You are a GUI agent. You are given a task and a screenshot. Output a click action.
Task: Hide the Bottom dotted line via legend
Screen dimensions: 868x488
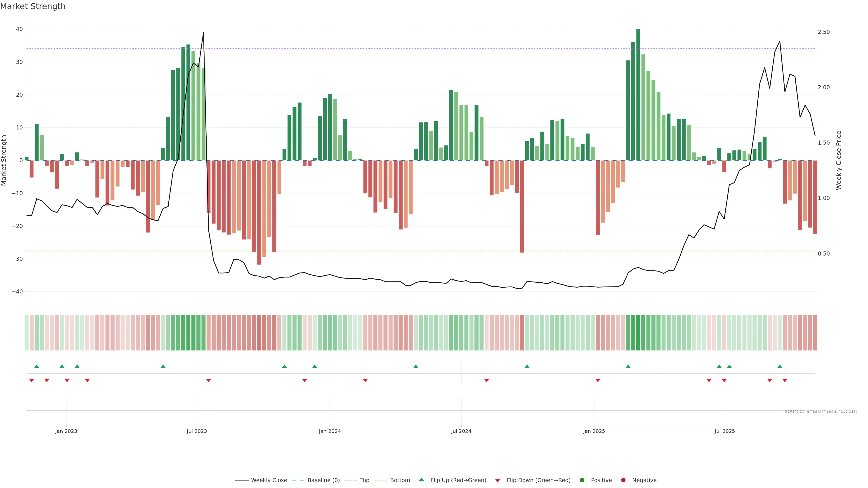pyautogui.click(x=400, y=480)
